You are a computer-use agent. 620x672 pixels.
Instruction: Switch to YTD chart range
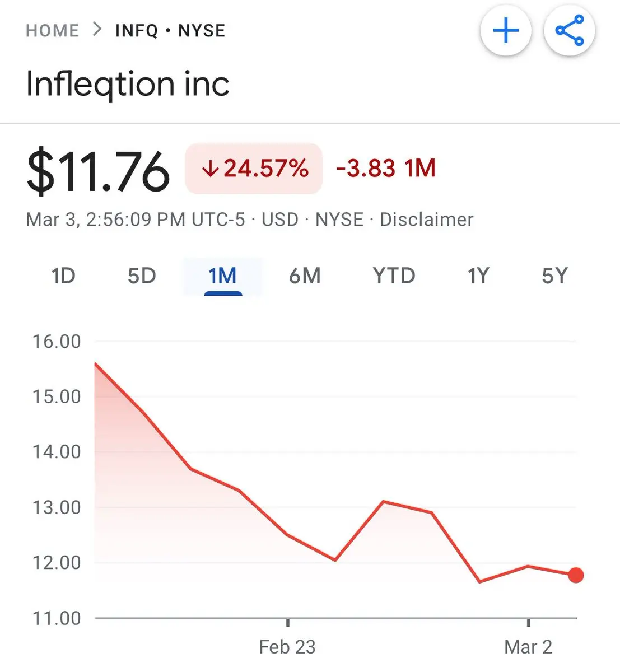tap(394, 276)
